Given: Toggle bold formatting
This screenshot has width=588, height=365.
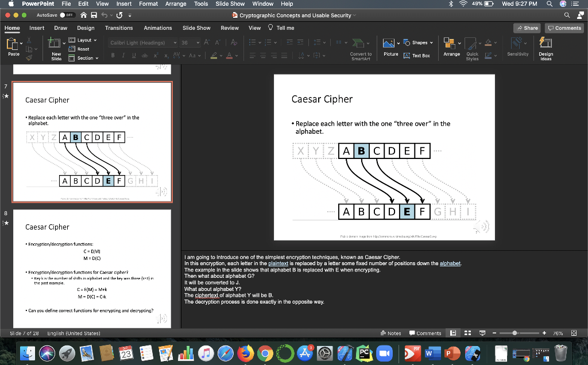Looking at the screenshot, I should point(113,55).
